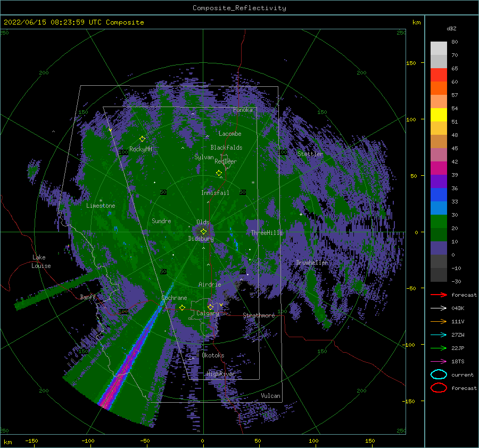Click the Blackfalds label

click(x=226, y=148)
